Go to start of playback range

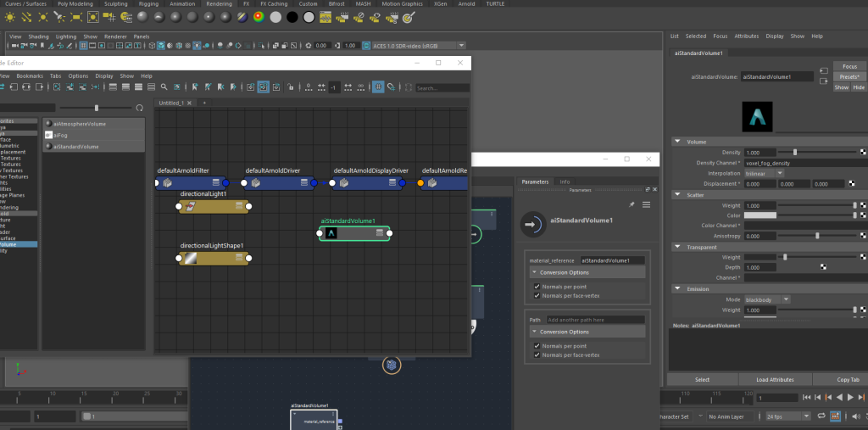point(807,397)
